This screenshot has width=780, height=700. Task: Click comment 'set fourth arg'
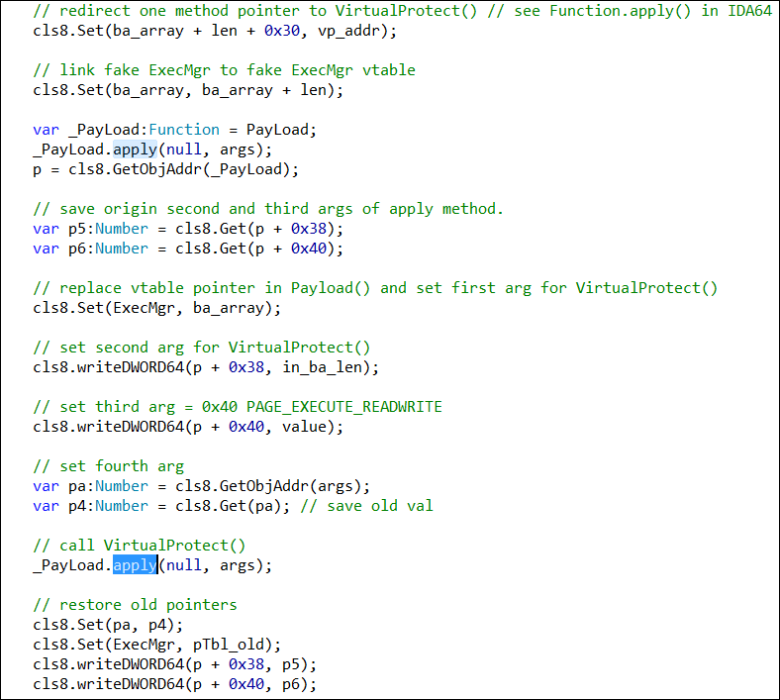pyautogui.click(x=109, y=466)
